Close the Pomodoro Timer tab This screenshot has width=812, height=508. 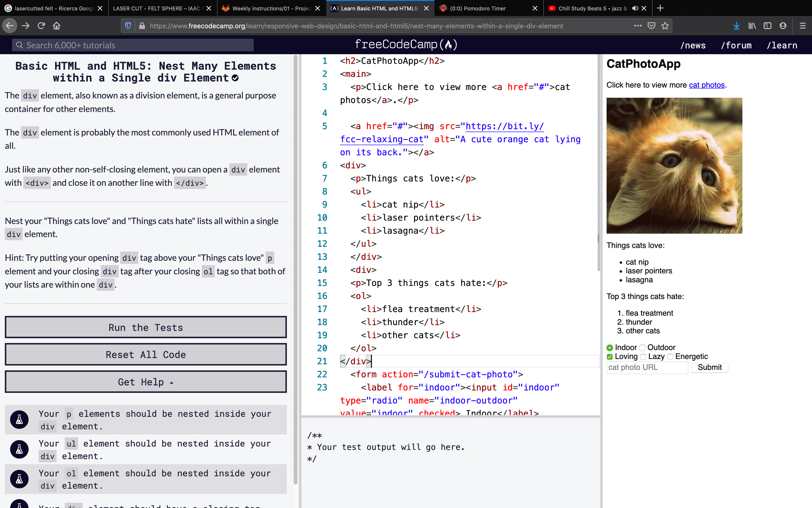coord(535,8)
